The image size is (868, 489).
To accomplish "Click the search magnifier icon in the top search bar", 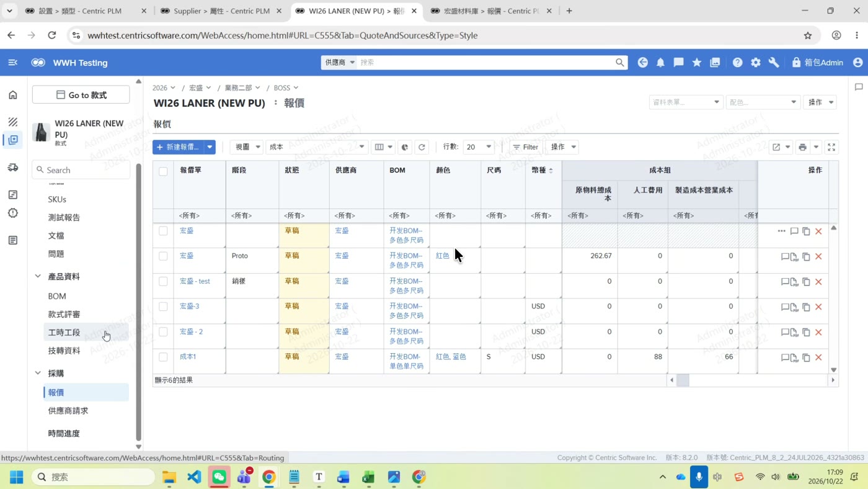I will tap(619, 63).
